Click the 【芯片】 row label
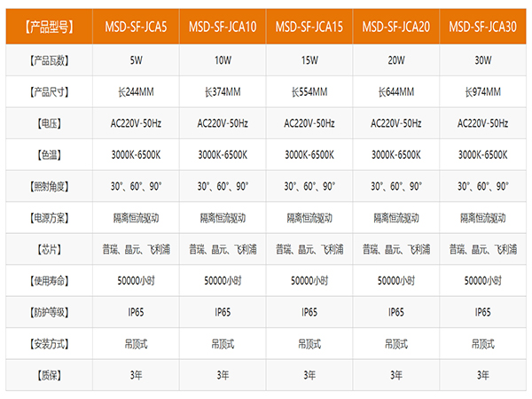Image resolution: width=532 pixels, height=399 pixels. [49, 249]
